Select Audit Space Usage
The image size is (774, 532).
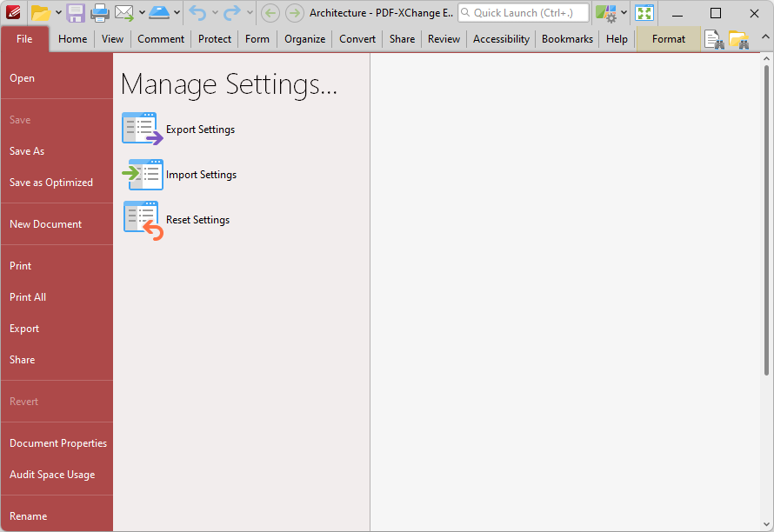point(57,475)
